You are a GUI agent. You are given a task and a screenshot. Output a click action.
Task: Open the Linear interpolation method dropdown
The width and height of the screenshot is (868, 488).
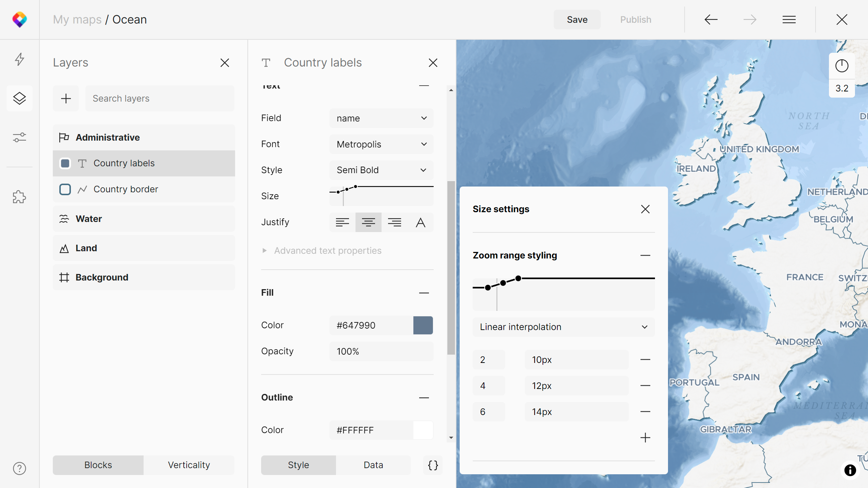click(x=563, y=326)
